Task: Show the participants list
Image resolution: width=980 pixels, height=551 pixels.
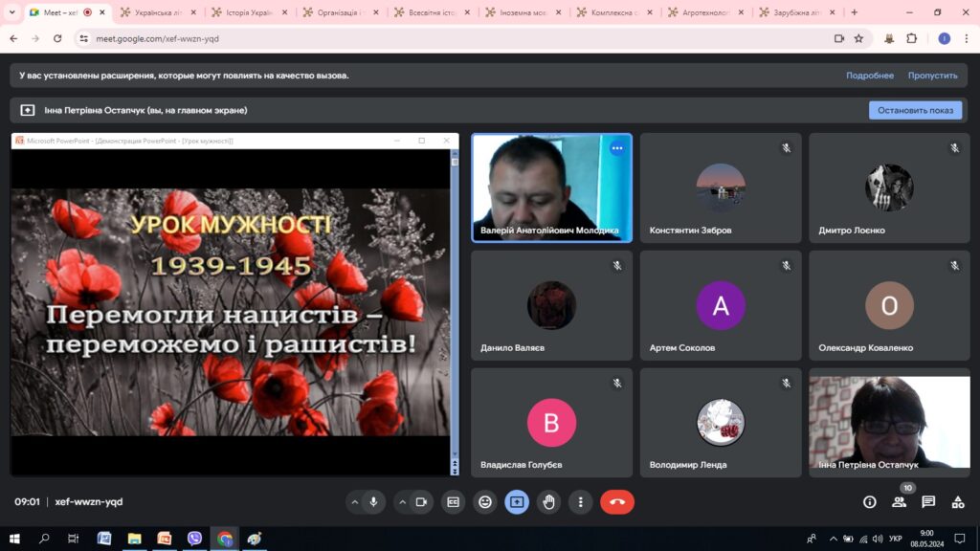Action: click(x=900, y=502)
